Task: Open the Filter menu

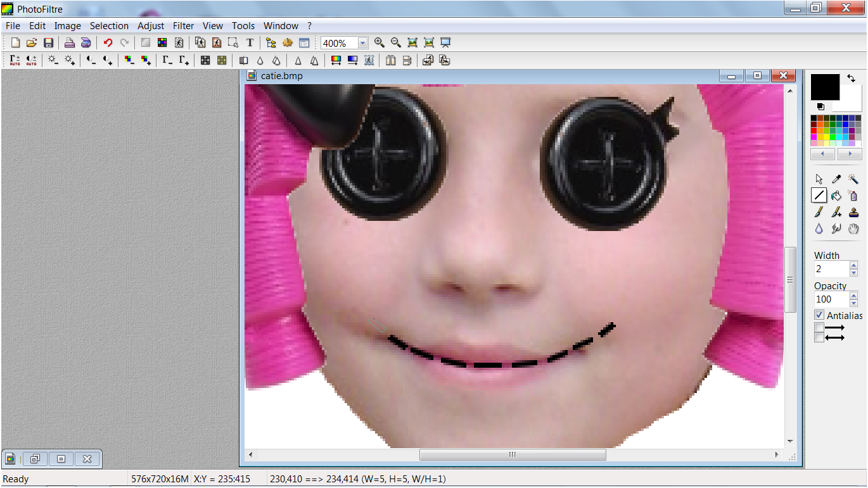Action: [x=184, y=26]
